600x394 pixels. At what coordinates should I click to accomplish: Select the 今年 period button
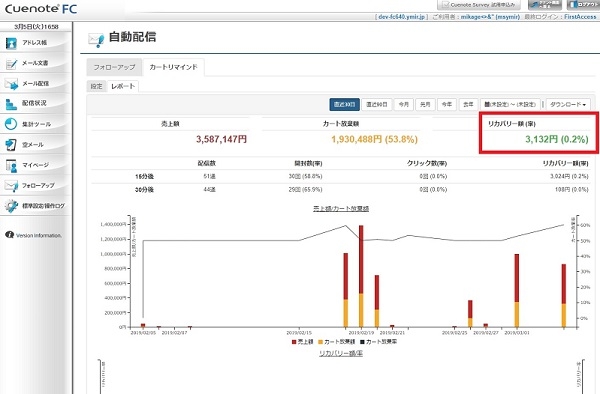point(447,104)
